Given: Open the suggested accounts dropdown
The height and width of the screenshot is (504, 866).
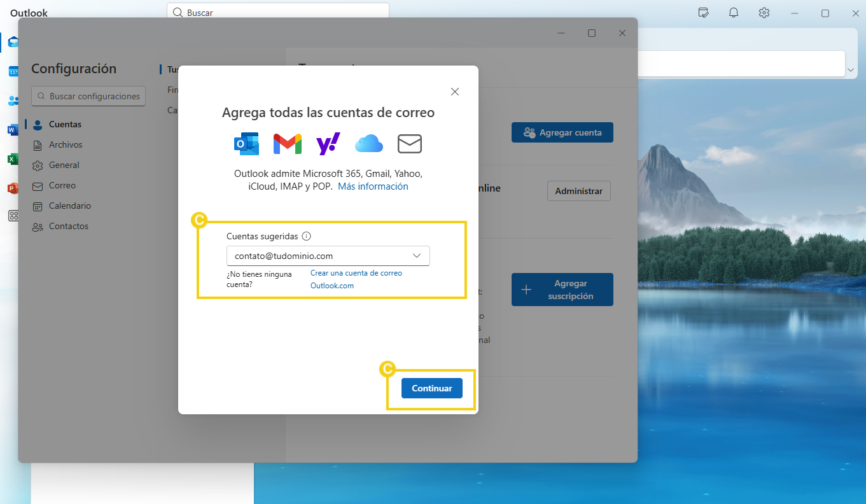Looking at the screenshot, I should (x=417, y=255).
